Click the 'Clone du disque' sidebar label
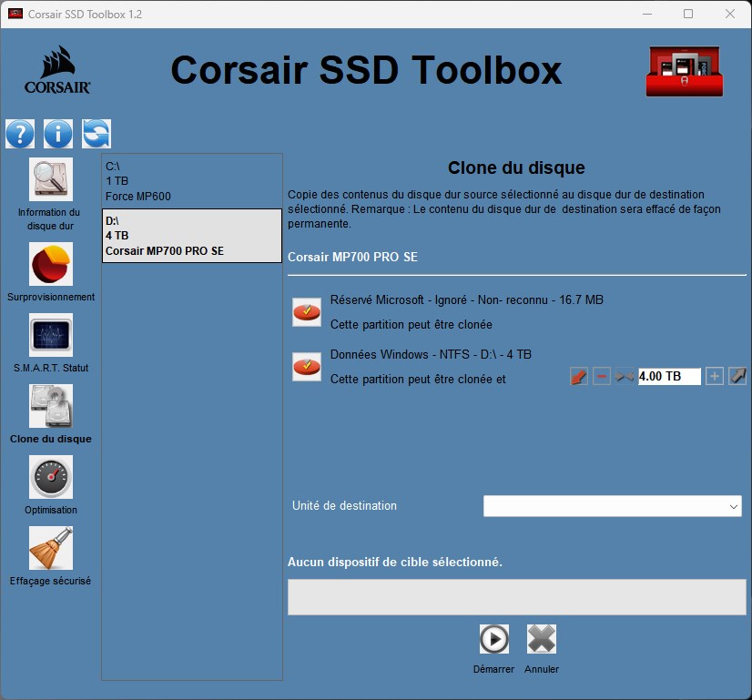The image size is (752, 700). coord(51,439)
